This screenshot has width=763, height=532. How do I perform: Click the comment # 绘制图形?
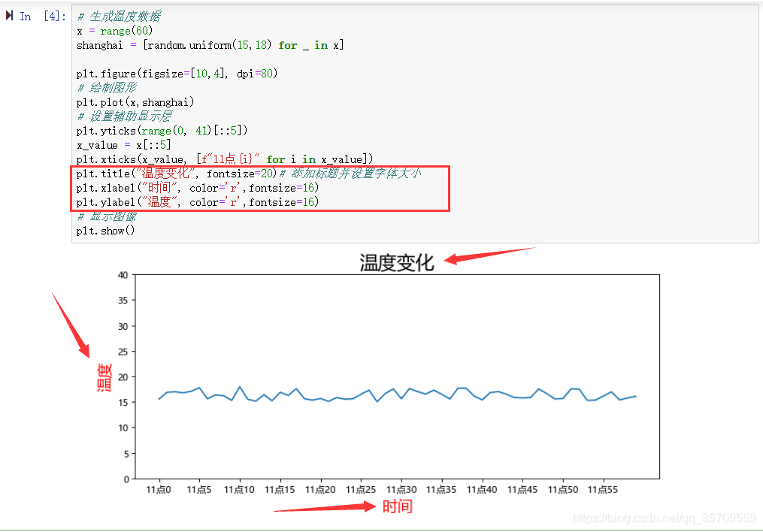pyautogui.click(x=107, y=87)
